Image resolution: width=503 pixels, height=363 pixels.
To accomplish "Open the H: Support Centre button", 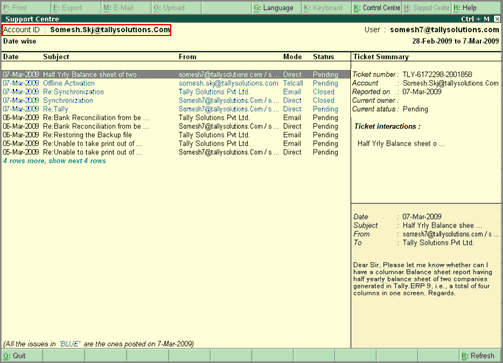I will click(x=426, y=8).
